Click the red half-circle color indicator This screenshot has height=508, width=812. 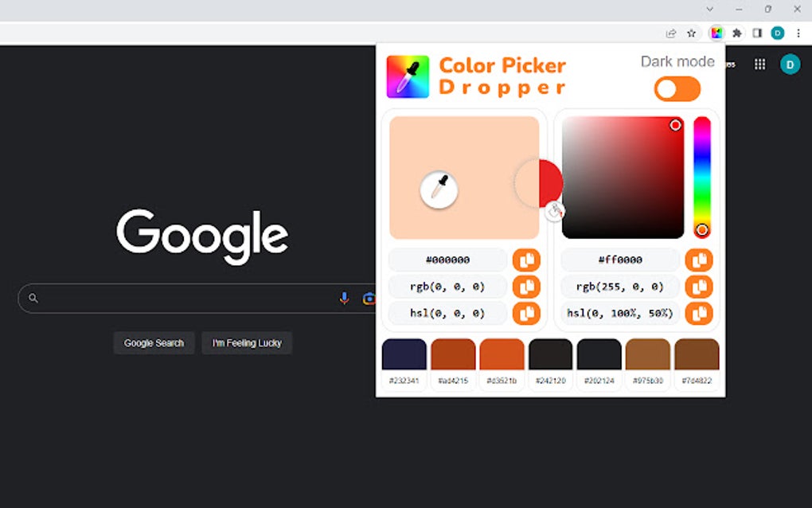(550, 183)
